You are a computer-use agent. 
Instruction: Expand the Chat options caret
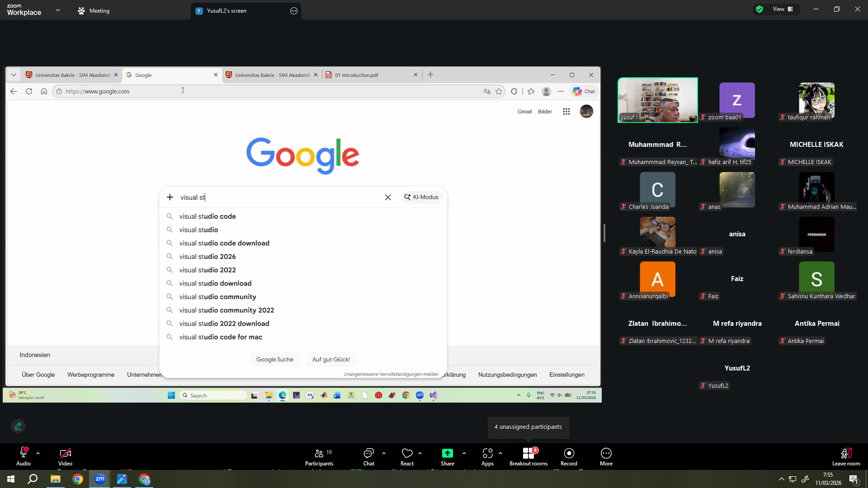384,453
